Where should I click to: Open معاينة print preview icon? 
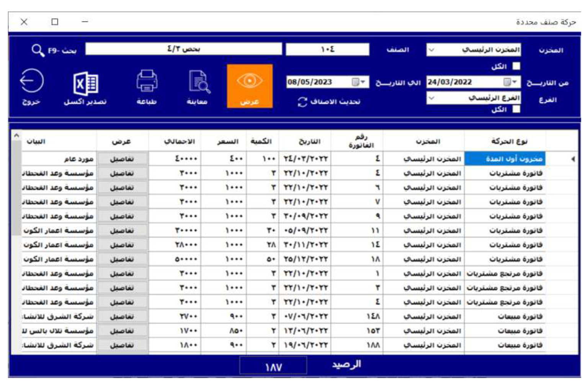click(x=199, y=82)
